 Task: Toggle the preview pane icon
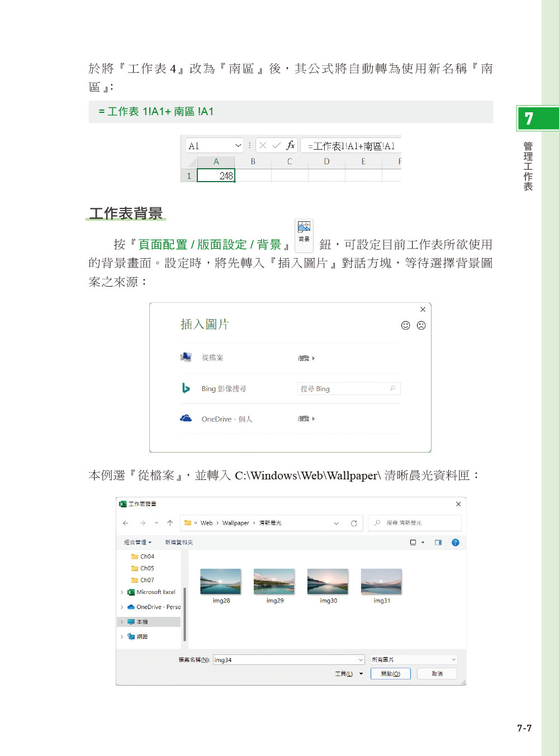(x=438, y=543)
